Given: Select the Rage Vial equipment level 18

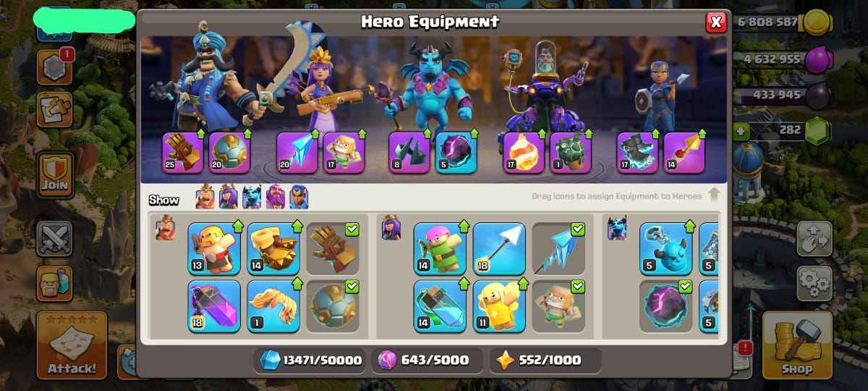Looking at the screenshot, I should click(214, 306).
